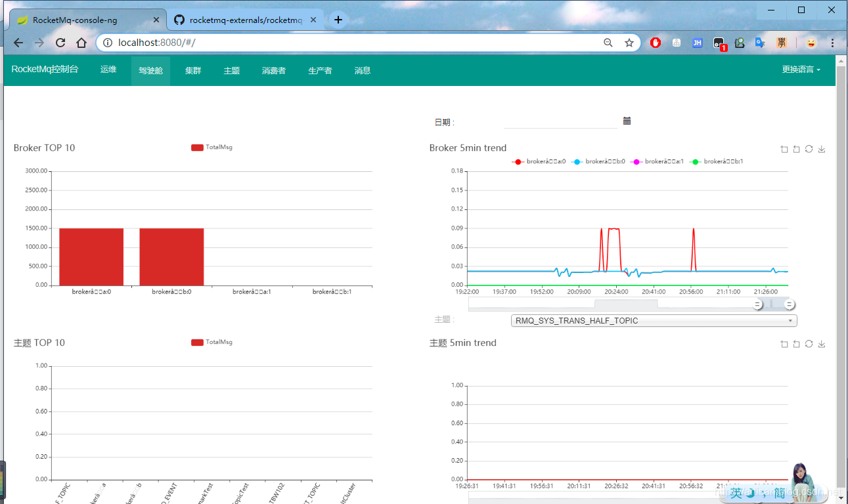Open the Google Translate extension icon

(x=760, y=43)
